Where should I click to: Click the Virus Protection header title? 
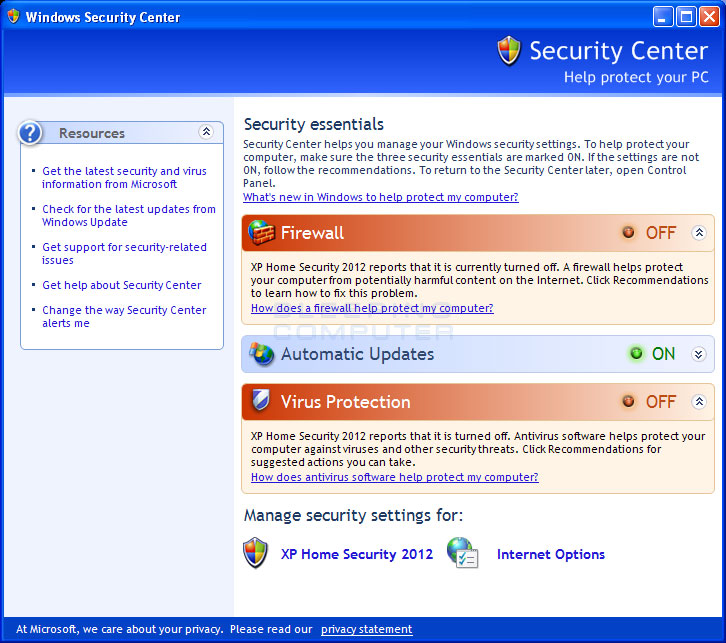[x=345, y=402]
